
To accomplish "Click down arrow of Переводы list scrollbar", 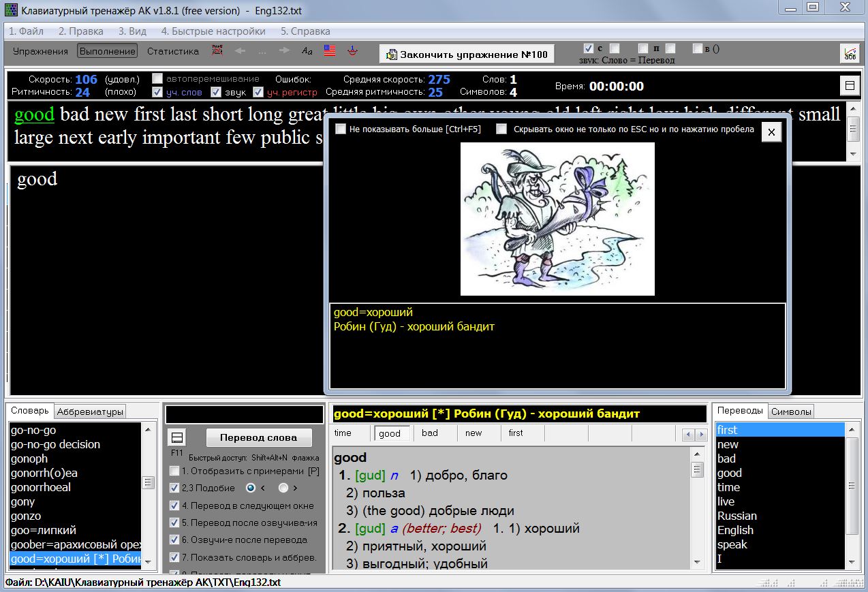I will 852,563.
